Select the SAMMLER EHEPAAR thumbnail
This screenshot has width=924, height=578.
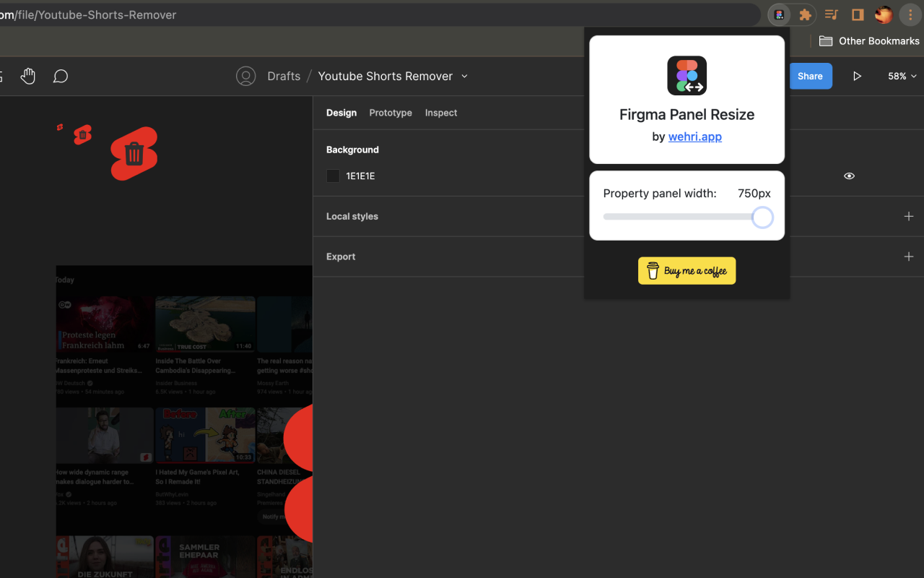[x=205, y=556]
